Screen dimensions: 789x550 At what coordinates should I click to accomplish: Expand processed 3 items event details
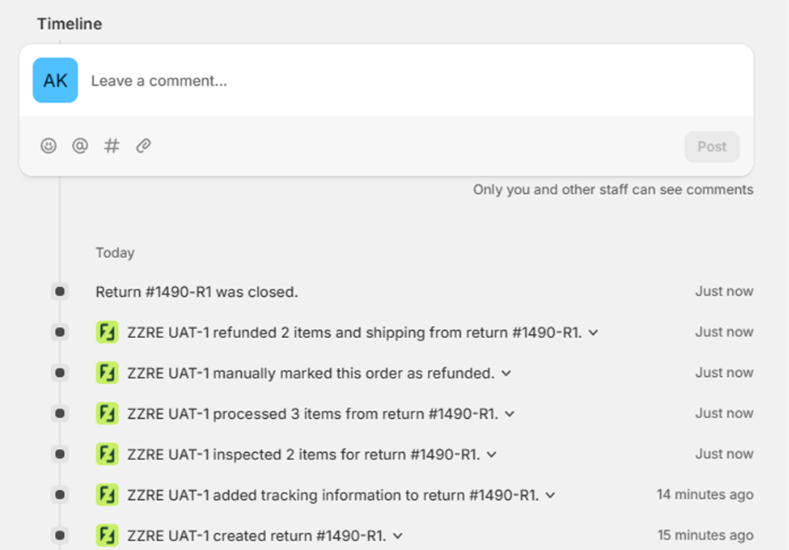click(x=509, y=414)
